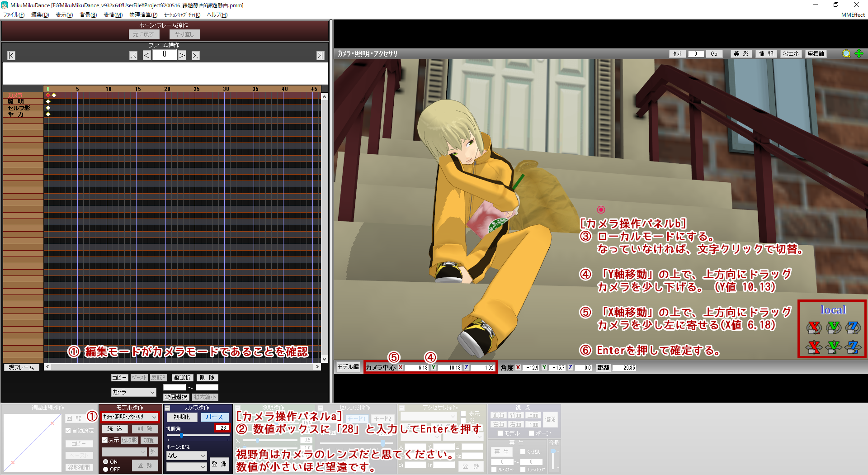Click the Y-axis move camera icon
868x475 pixels.
pyautogui.click(x=833, y=347)
